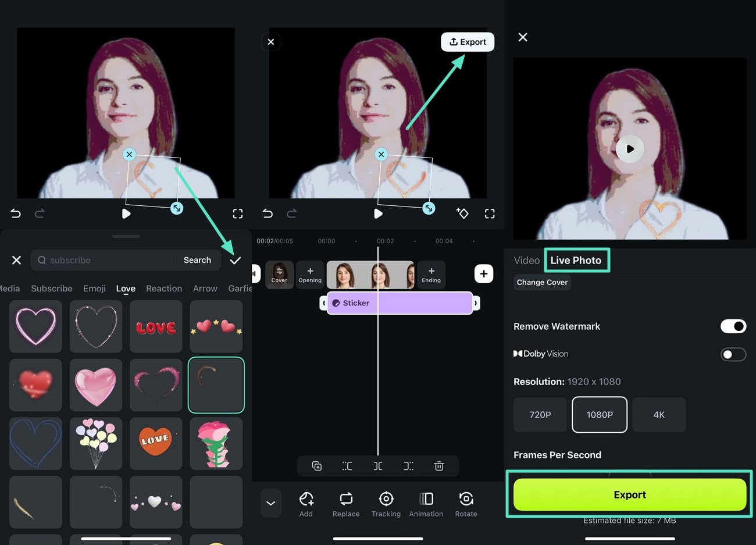Open the Replace tool

346,504
